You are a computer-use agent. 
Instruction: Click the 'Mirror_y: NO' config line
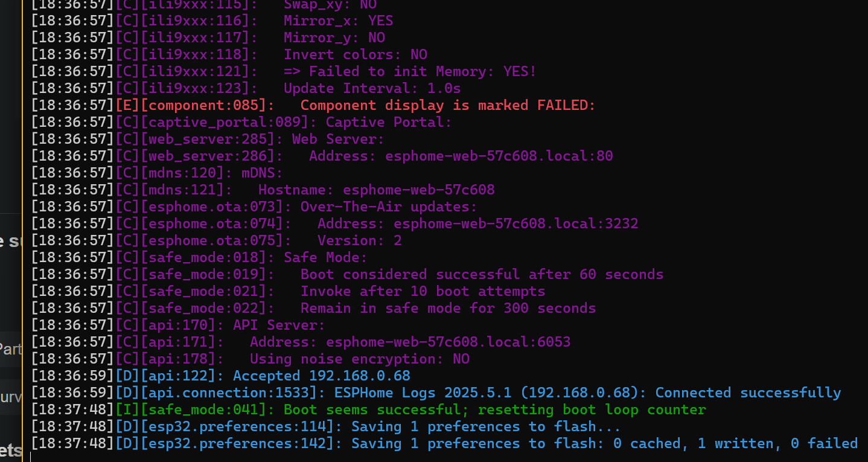[208, 37]
